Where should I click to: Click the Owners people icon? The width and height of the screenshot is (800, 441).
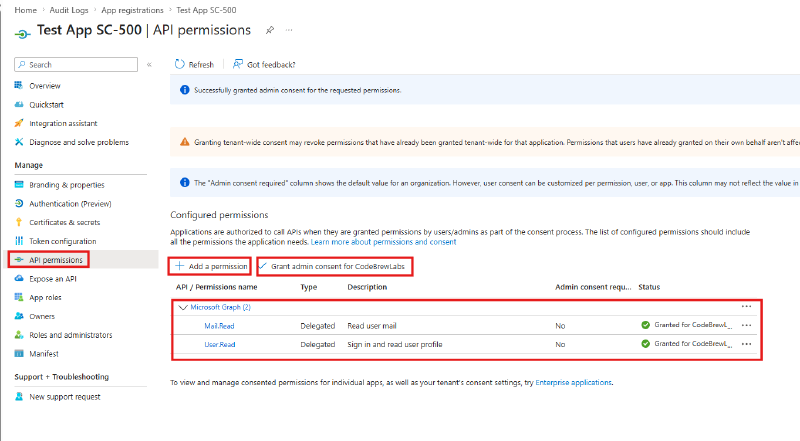coord(19,316)
